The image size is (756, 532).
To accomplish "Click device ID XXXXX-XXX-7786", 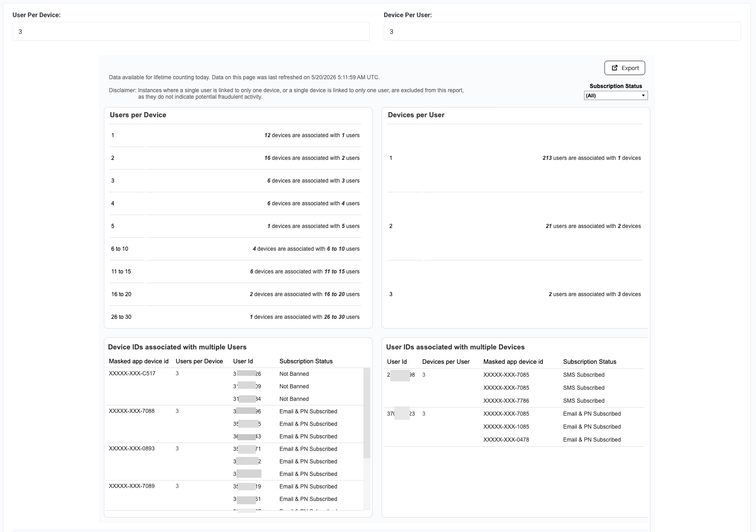I will coord(506,401).
